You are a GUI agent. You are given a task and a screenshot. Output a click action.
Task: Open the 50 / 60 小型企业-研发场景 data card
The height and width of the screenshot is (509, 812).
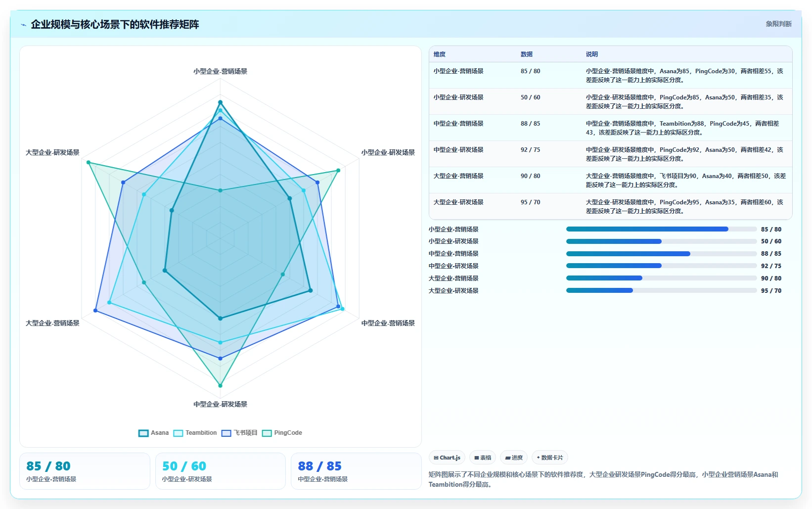click(x=221, y=471)
